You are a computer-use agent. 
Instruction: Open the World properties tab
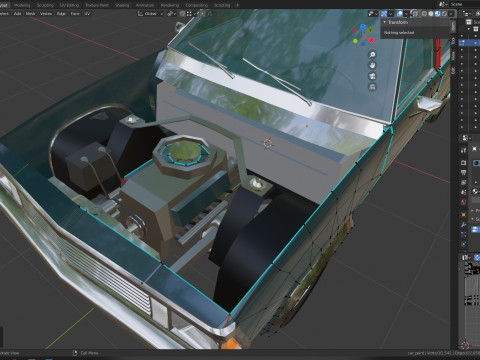coord(464,202)
